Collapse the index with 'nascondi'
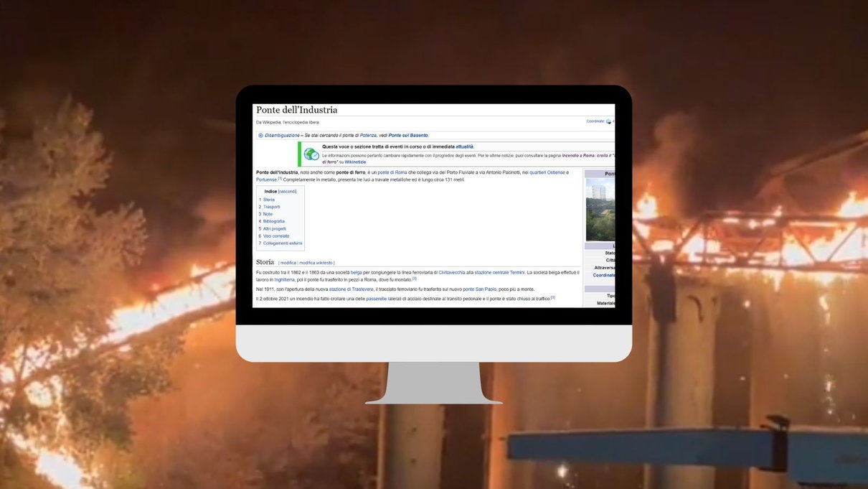This screenshot has height=489, width=868. 288,192
